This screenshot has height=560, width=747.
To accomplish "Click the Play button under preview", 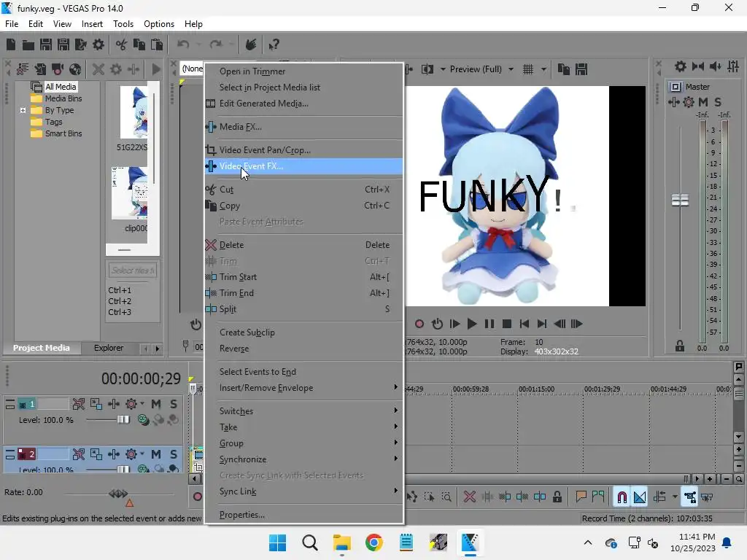I will point(472,324).
